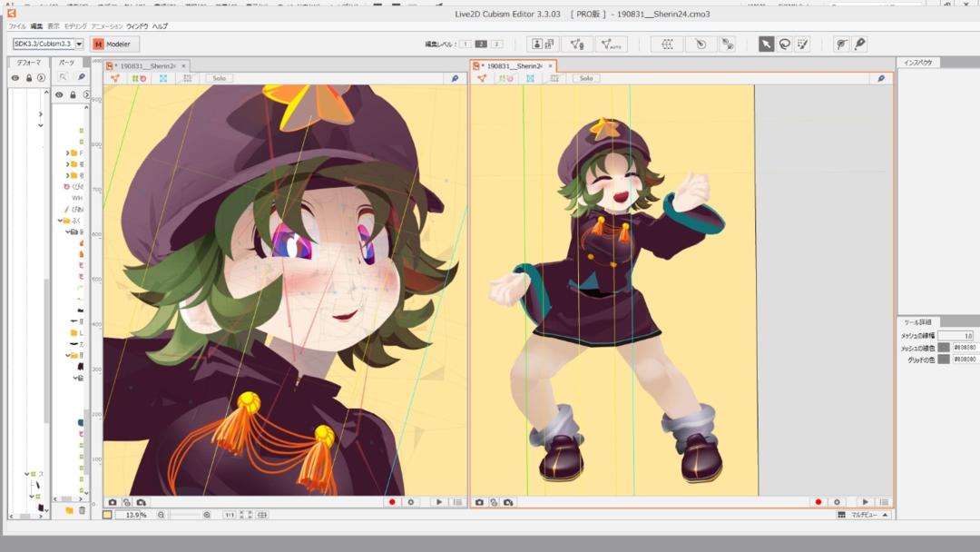This screenshot has height=552, width=980.
Task: Click the search icon in the Parts panel
Action: click(x=64, y=77)
